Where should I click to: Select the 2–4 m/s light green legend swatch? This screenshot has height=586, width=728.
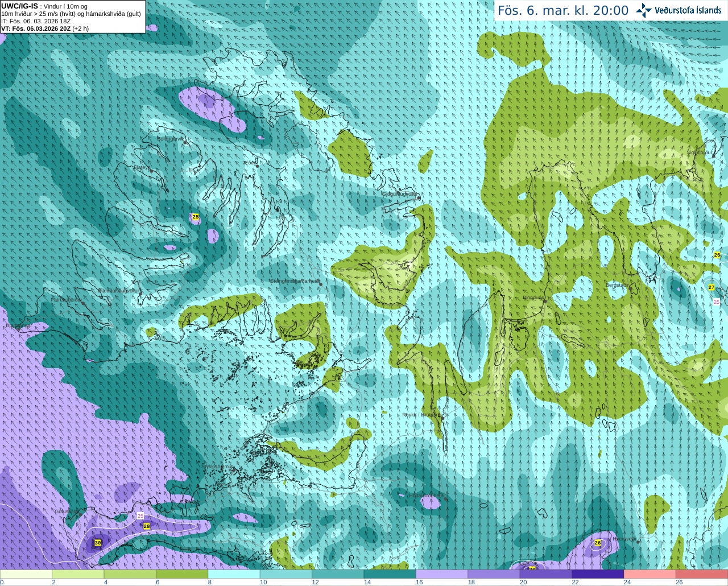click(x=78, y=574)
